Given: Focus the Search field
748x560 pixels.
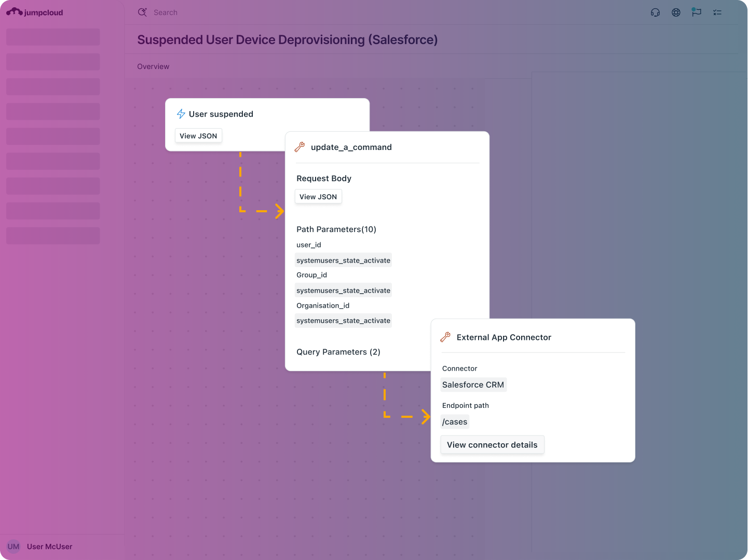Looking at the screenshot, I should [166, 12].
